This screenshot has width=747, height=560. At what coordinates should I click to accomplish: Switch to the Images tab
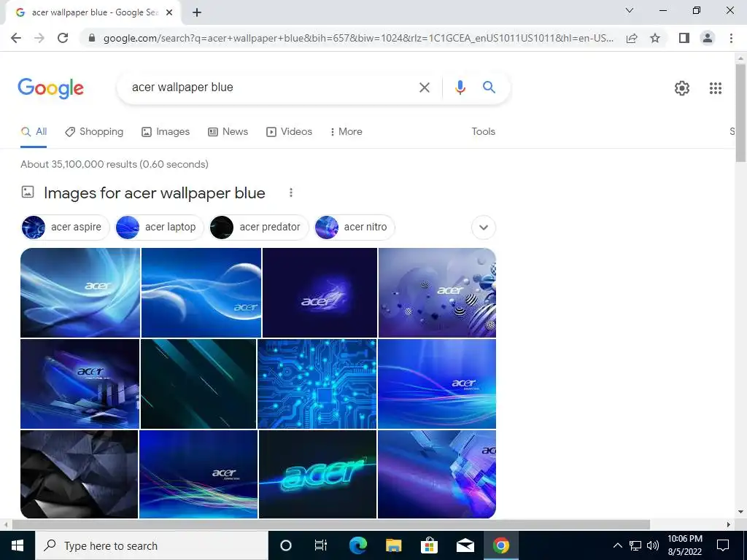click(x=166, y=132)
